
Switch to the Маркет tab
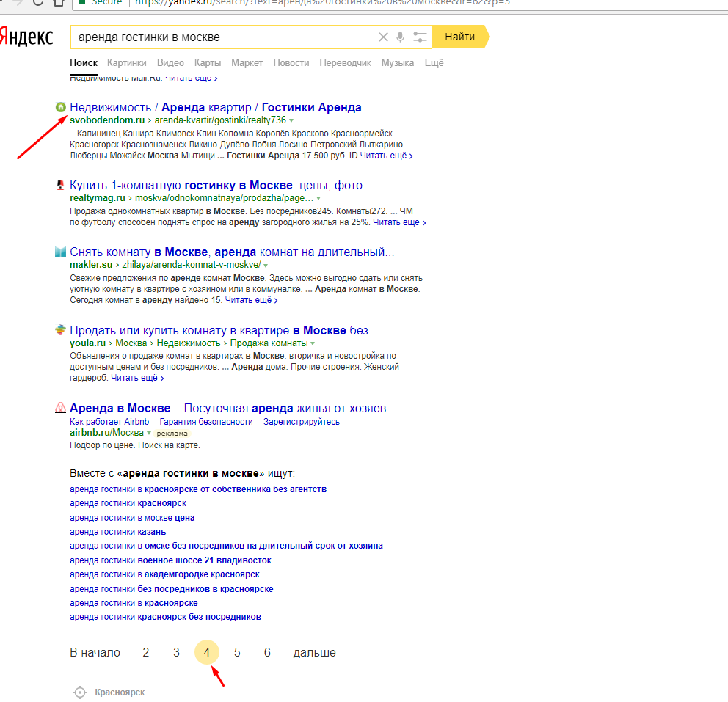click(x=247, y=62)
